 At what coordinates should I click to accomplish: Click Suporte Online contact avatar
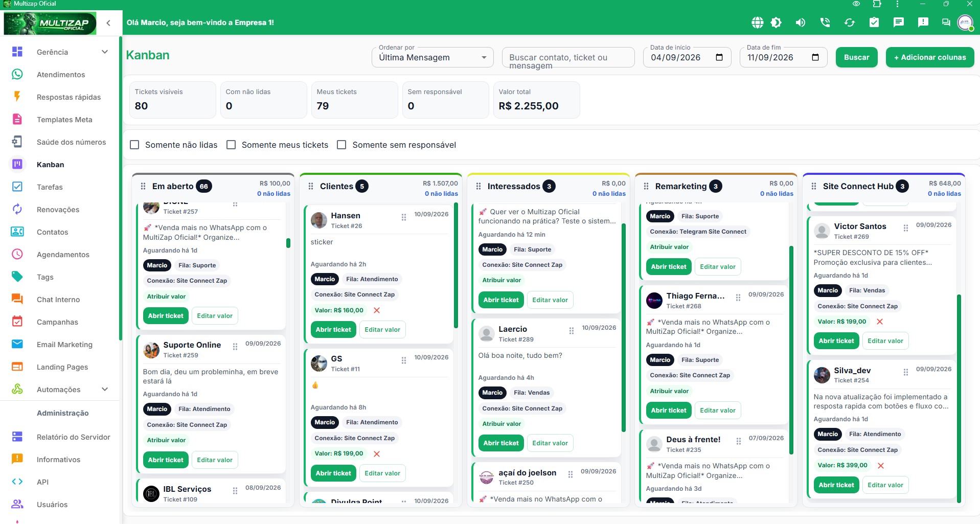pyautogui.click(x=151, y=350)
